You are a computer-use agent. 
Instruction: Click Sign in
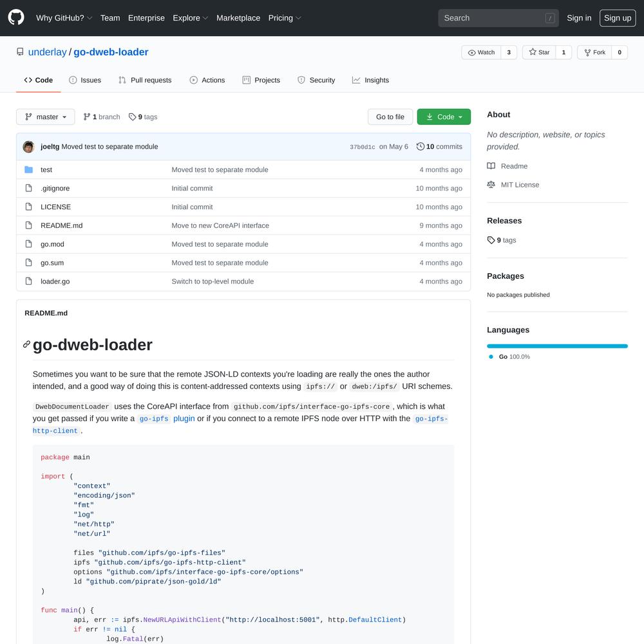click(579, 18)
